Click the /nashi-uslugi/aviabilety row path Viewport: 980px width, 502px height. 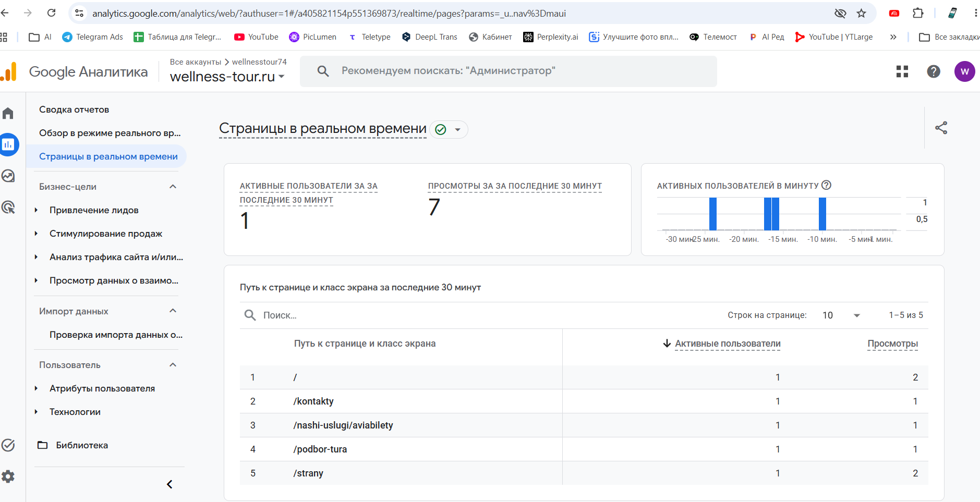343,425
